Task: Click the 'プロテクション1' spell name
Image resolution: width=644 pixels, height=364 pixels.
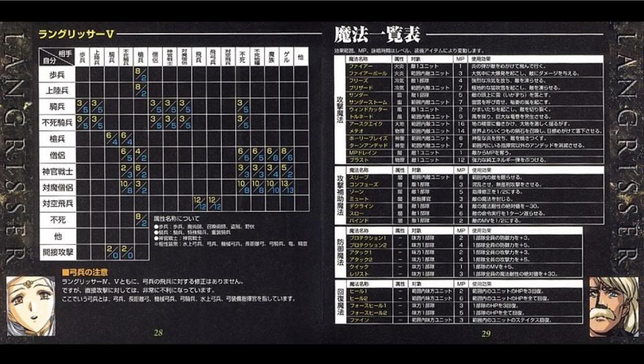Action: pos(367,238)
